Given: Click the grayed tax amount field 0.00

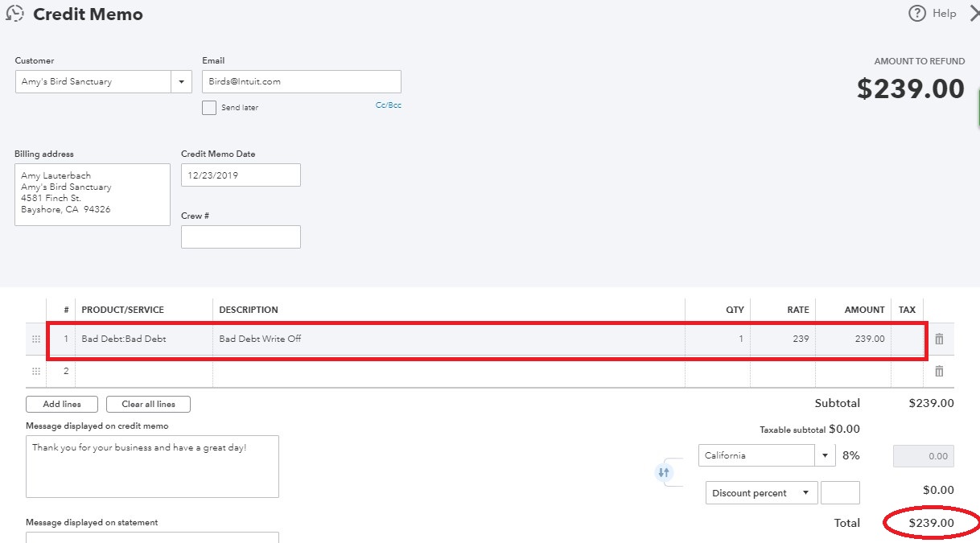Looking at the screenshot, I should [x=924, y=455].
